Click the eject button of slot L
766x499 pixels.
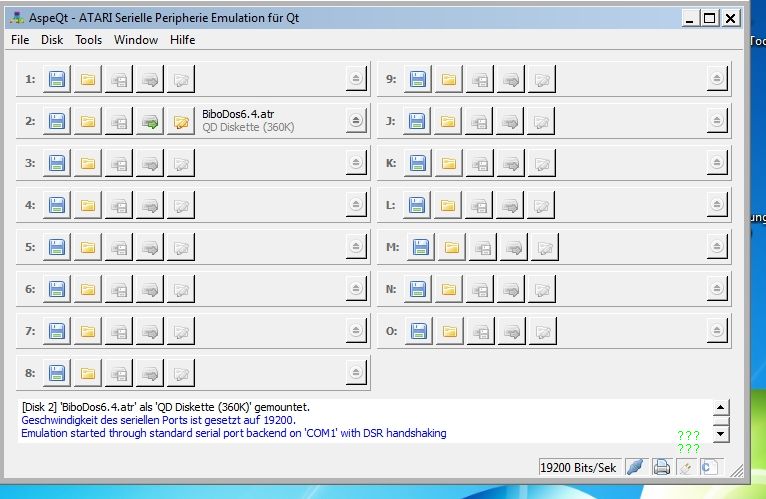(x=717, y=204)
